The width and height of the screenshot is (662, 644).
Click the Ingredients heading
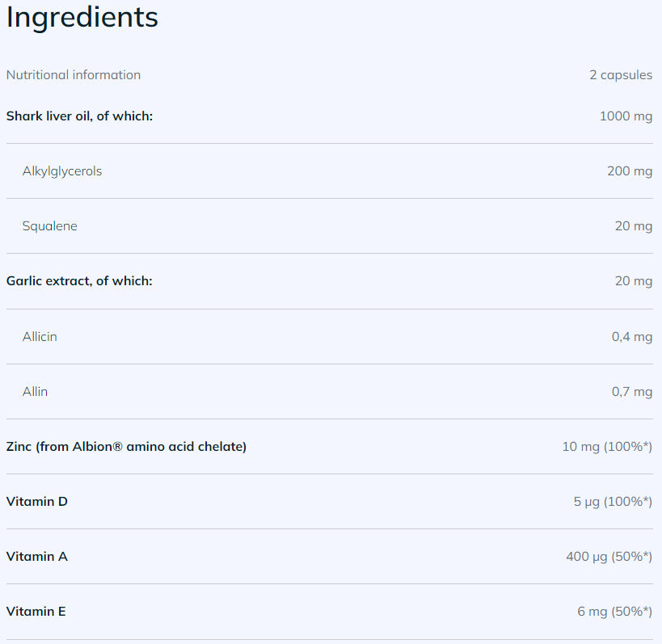pyautogui.click(x=82, y=18)
